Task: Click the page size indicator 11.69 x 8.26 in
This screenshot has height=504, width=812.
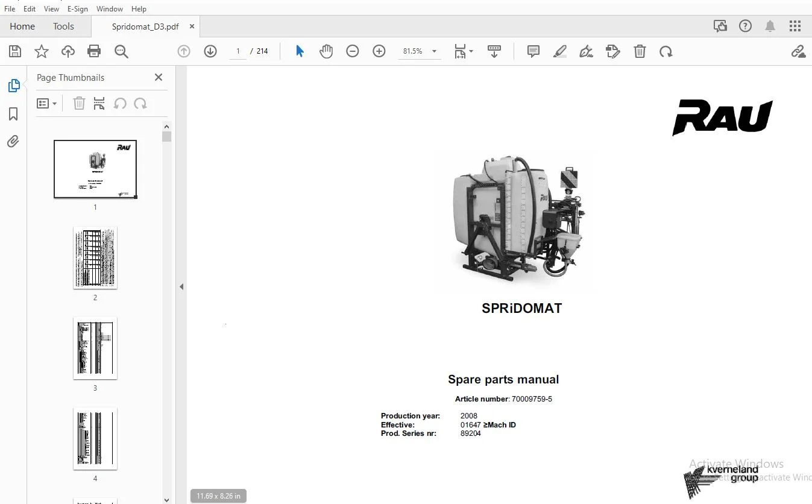Action: point(218,496)
